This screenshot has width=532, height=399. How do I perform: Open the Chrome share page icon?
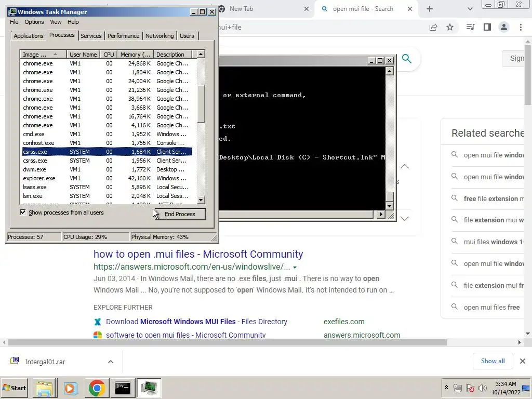433,28
